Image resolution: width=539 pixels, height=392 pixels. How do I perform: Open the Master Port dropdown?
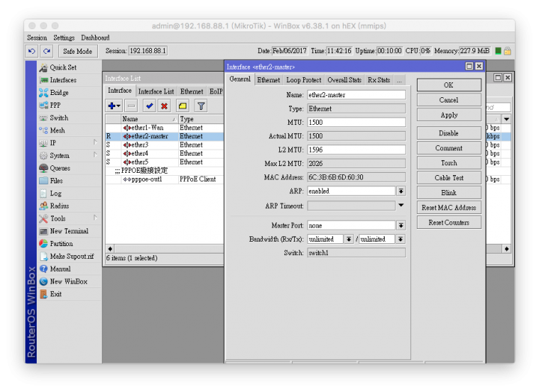point(401,225)
